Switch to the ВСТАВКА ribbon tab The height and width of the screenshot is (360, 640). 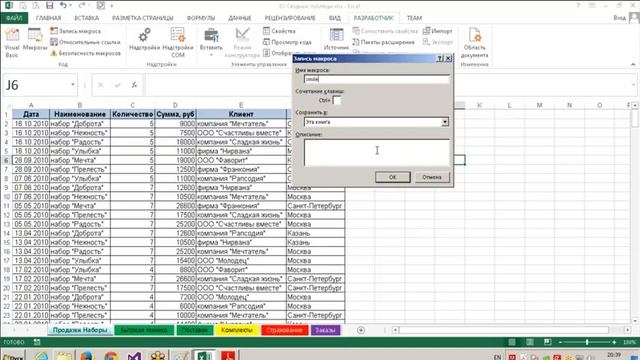(87, 18)
